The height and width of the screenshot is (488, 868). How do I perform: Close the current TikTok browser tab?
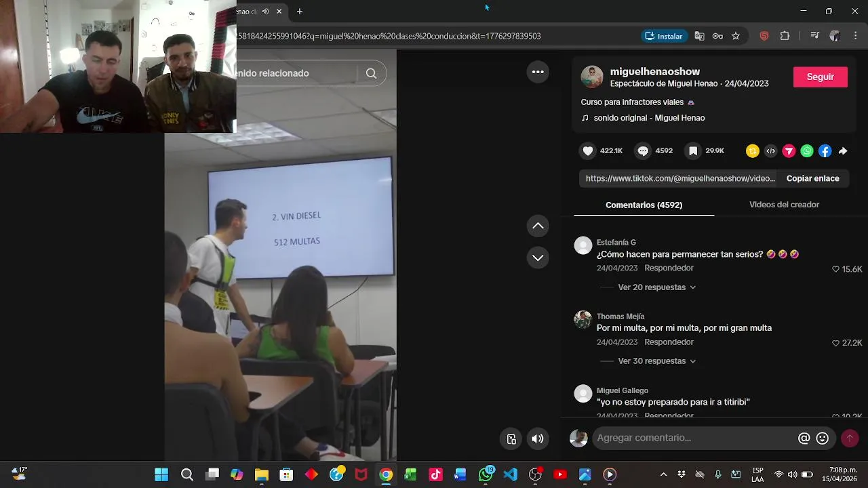(279, 11)
